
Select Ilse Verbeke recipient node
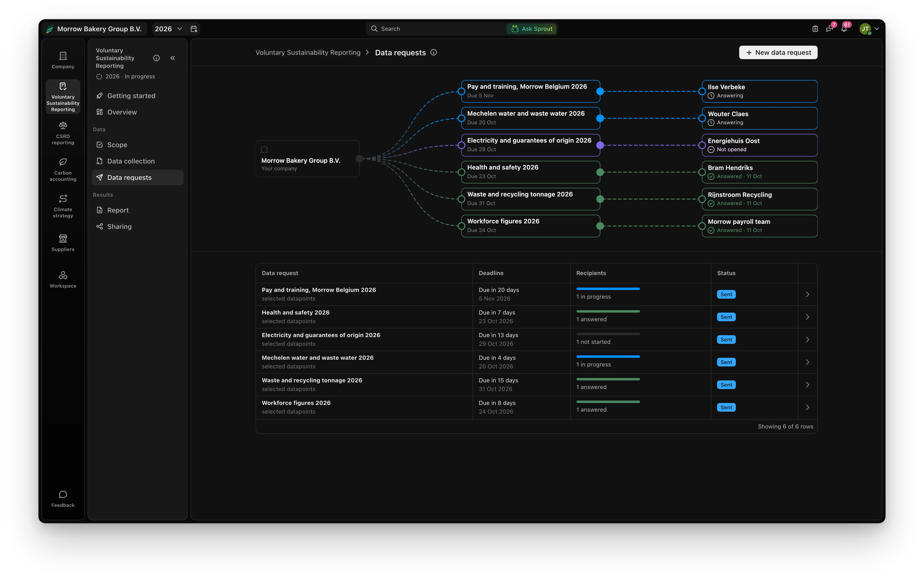pyautogui.click(x=759, y=91)
